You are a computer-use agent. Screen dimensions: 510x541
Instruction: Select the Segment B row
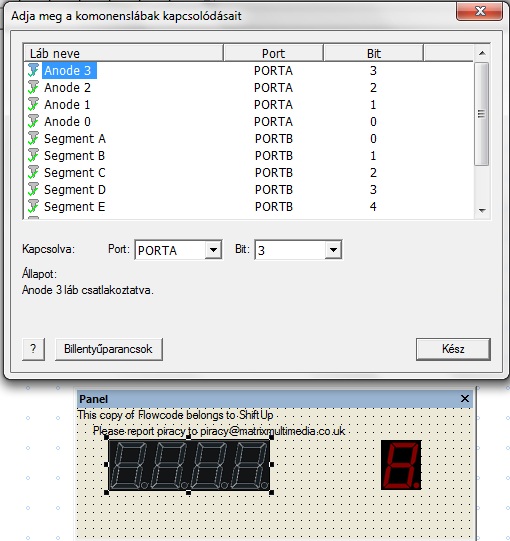click(248, 155)
